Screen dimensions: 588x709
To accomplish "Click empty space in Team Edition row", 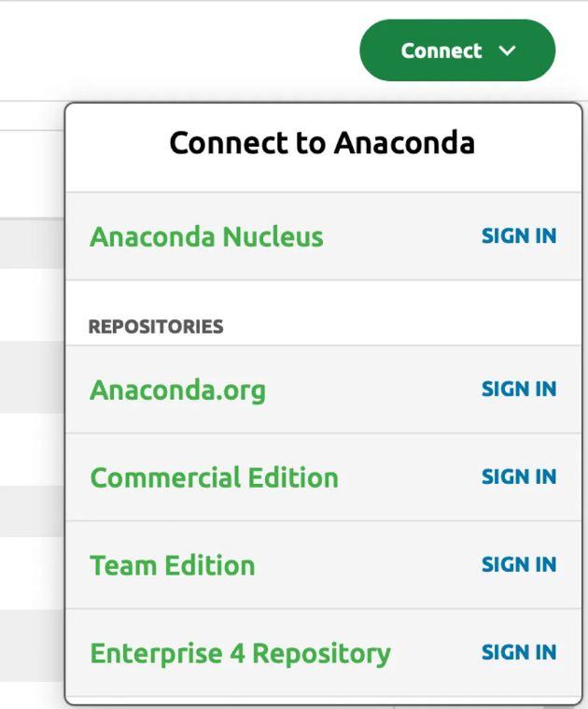I will [369, 566].
